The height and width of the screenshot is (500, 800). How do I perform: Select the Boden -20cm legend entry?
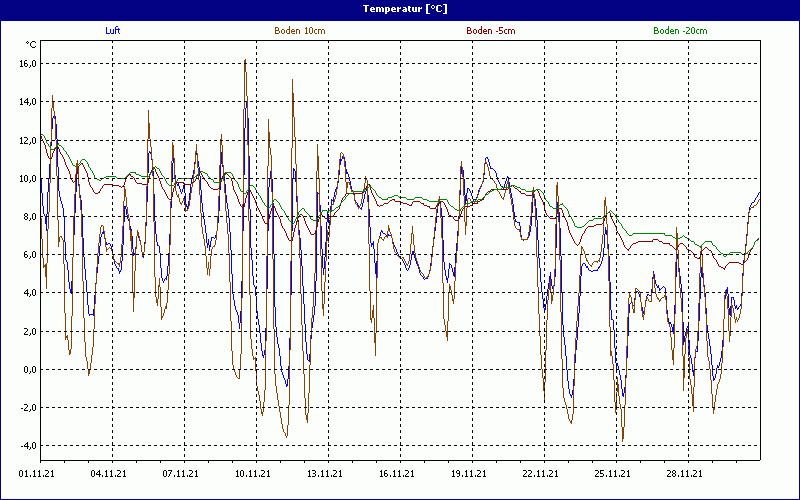tap(680, 31)
